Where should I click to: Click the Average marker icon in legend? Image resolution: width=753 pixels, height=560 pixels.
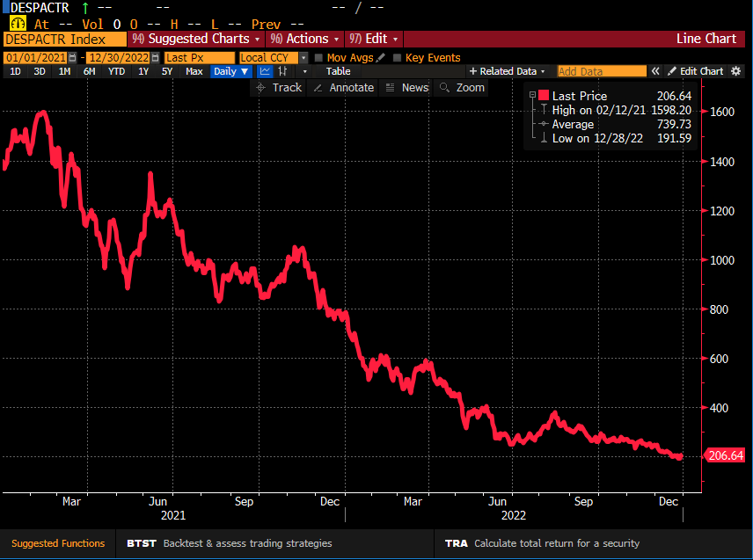[x=544, y=124]
